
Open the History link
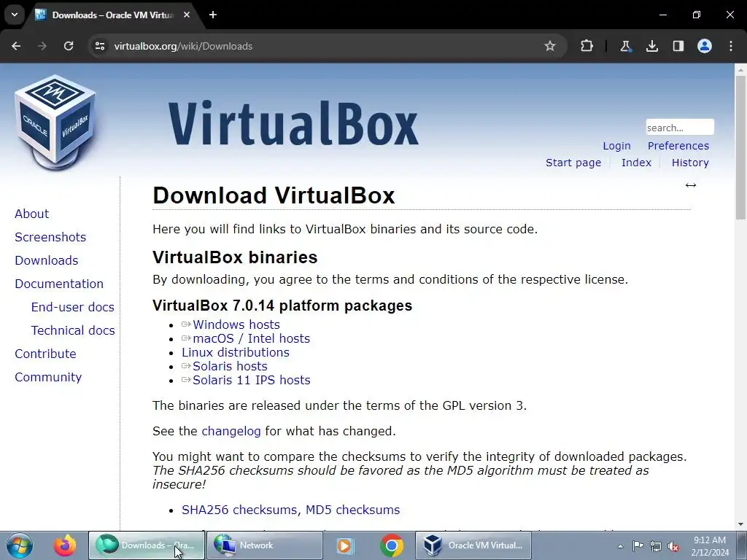click(x=690, y=163)
